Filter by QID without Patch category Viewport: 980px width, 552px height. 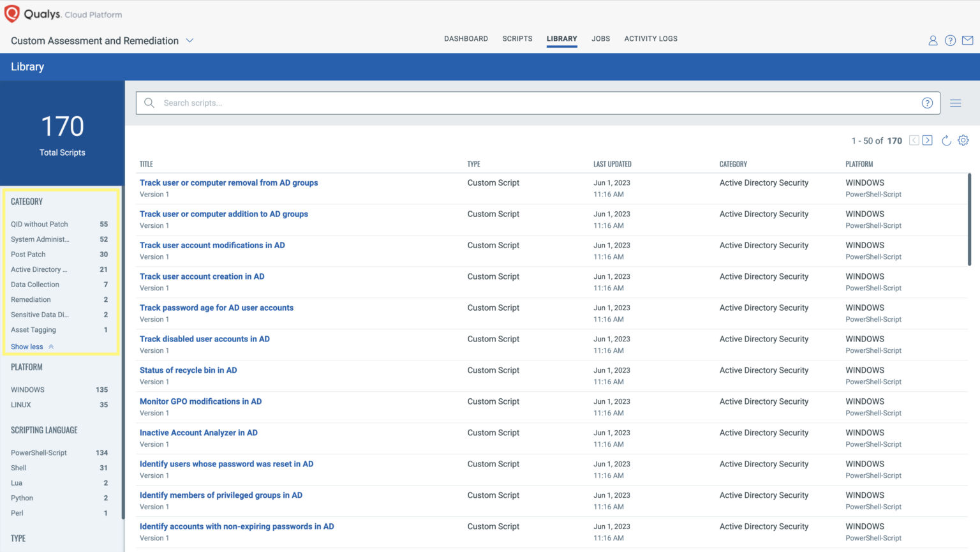click(40, 224)
